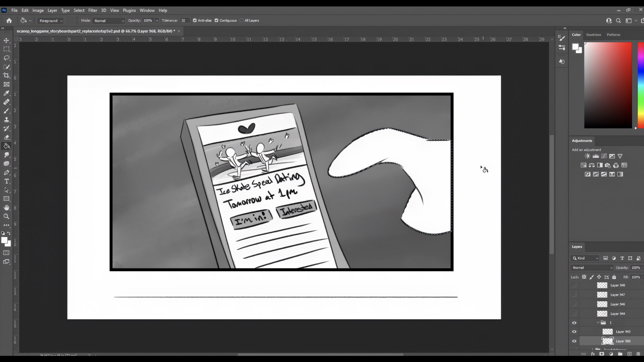Click the Layer 946 name
The width and height of the screenshot is (644, 362).
[618, 304]
